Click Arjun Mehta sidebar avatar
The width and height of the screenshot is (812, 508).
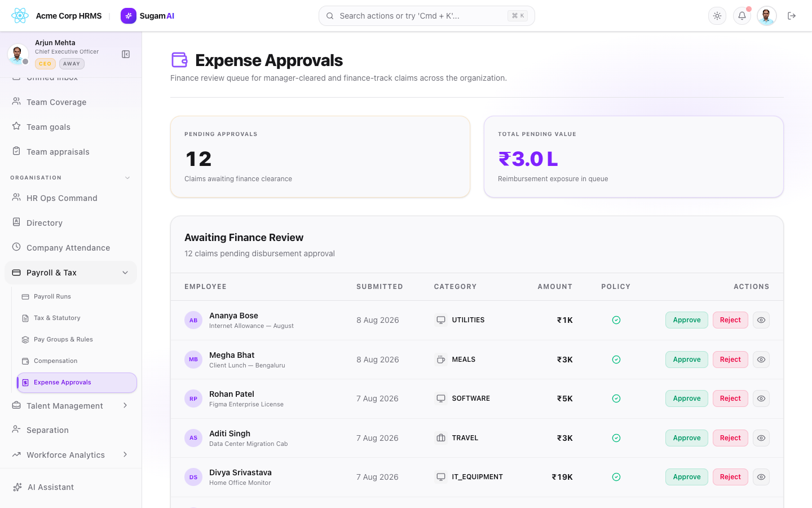17,54
